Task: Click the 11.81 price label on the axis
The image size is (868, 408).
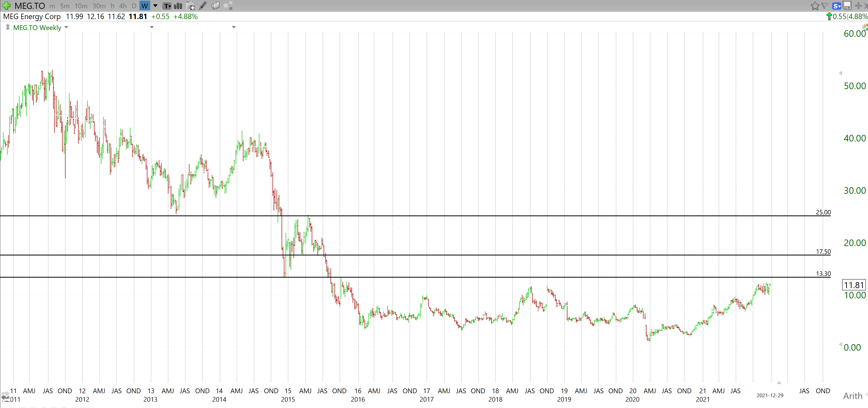Action: click(854, 285)
